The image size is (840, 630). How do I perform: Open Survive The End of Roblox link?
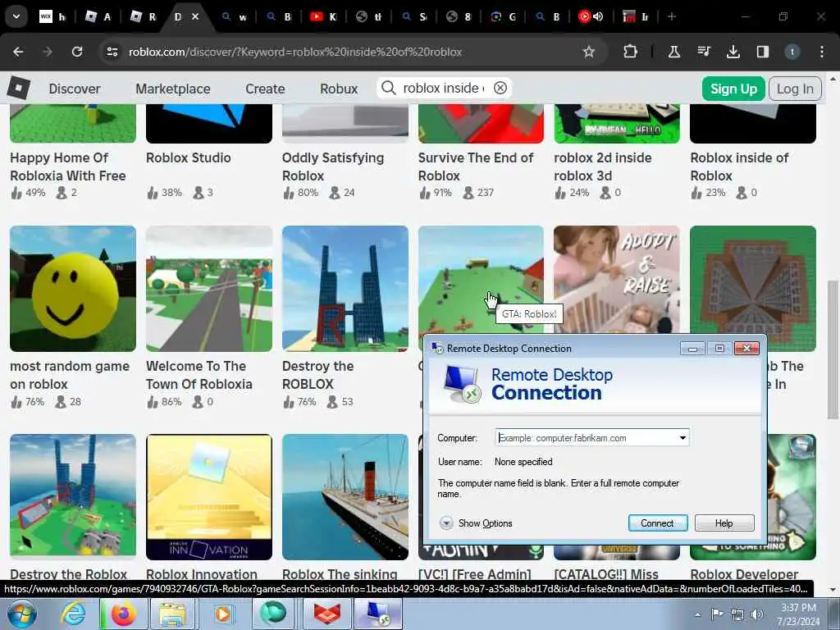(476, 167)
